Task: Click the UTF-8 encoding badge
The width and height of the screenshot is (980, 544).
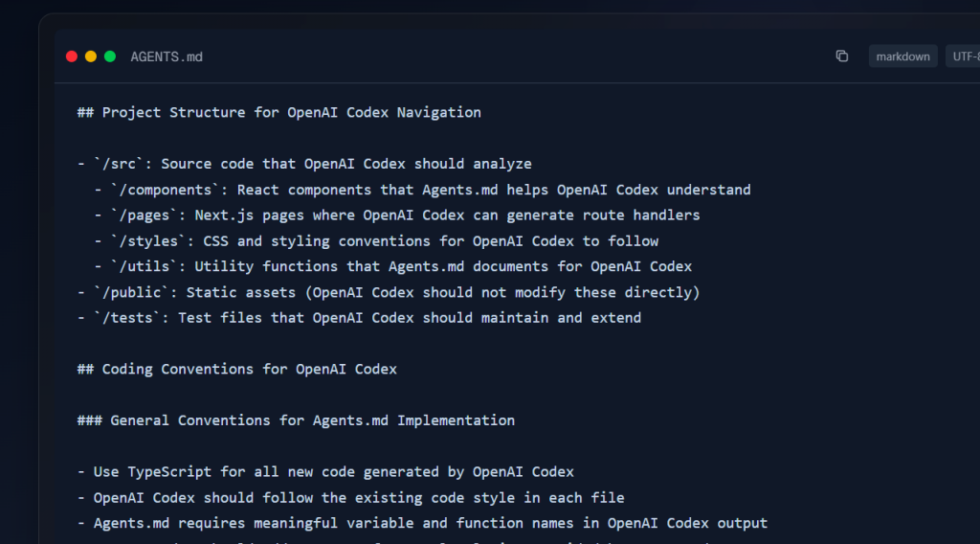Action: [x=963, y=57]
